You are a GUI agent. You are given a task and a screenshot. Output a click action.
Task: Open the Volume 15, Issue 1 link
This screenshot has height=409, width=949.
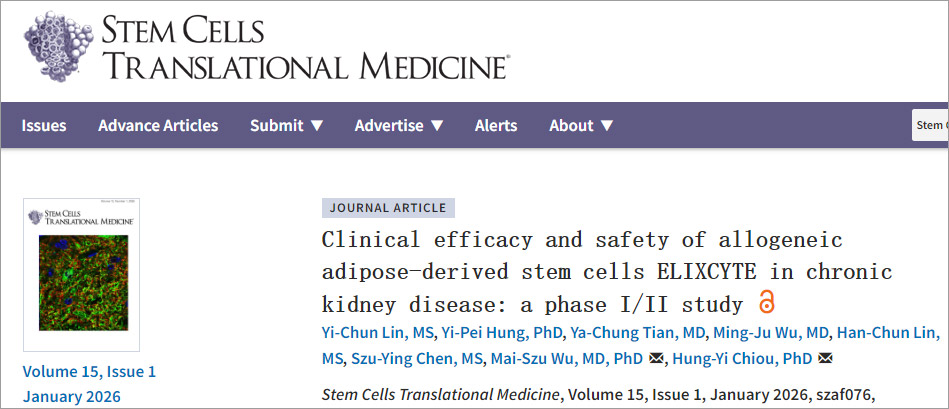pos(89,371)
